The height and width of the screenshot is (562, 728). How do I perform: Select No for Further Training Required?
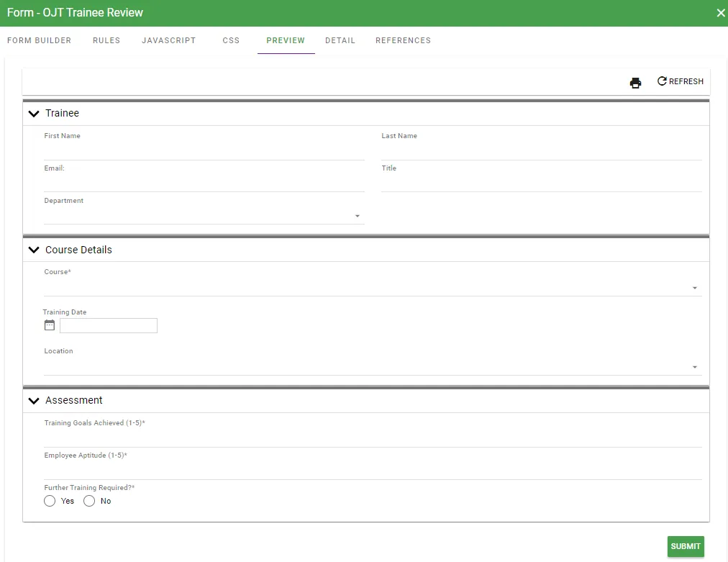[x=89, y=501]
